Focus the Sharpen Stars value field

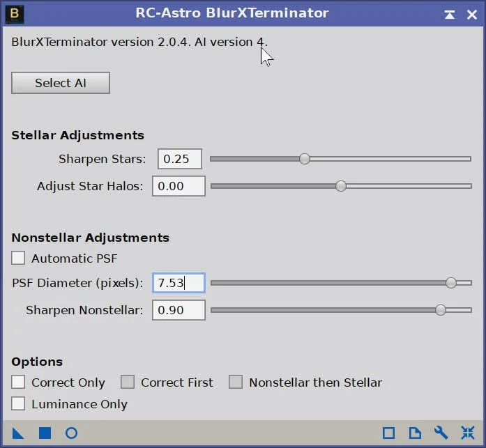coord(180,159)
